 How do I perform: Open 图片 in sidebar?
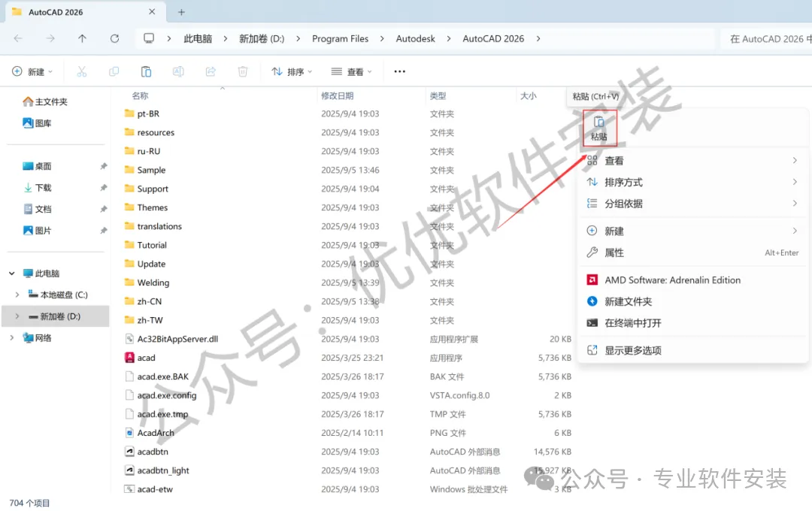(x=37, y=231)
